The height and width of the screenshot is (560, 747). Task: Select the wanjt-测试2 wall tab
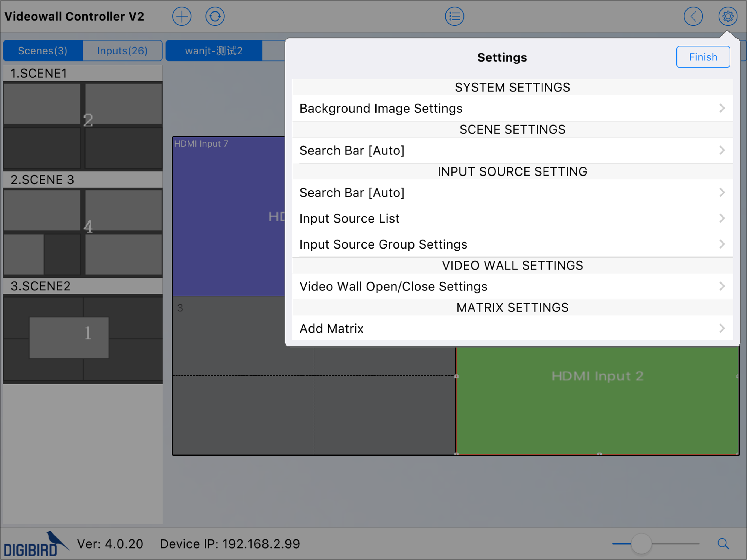[214, 51]
